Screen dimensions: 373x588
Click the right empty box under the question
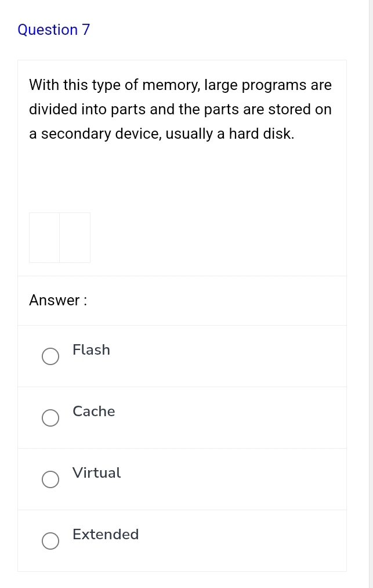[75, 237]
